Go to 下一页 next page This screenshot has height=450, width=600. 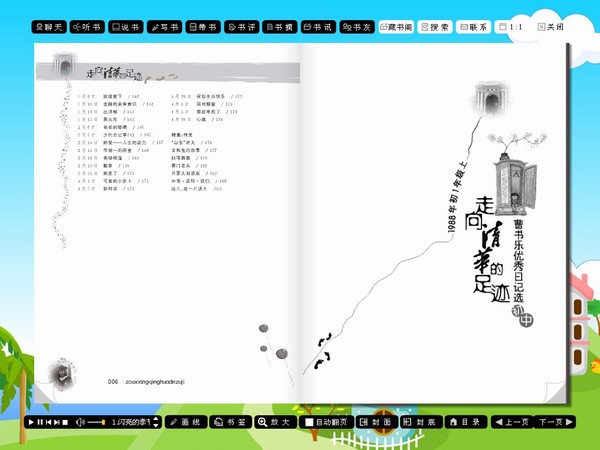tap(555, 422)
